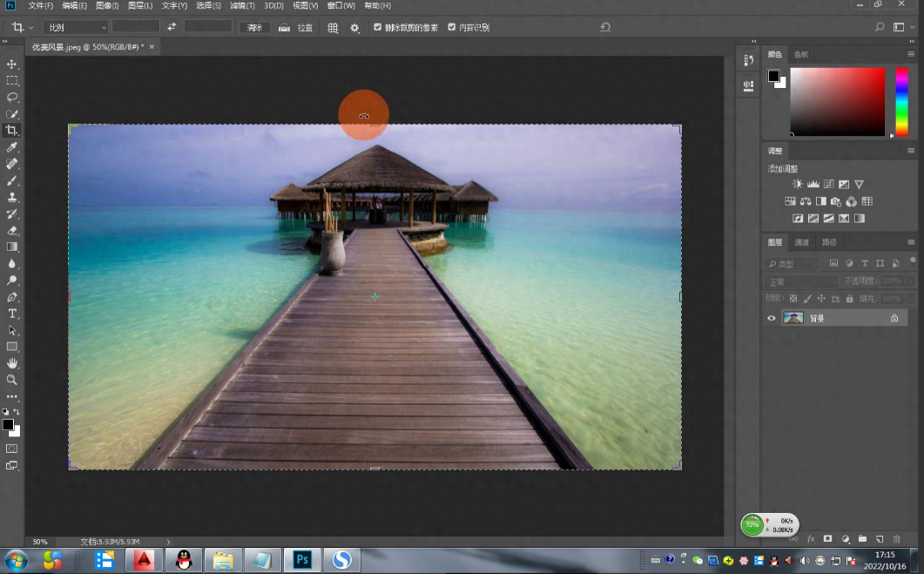Select the Quick Selection tool

12,114
